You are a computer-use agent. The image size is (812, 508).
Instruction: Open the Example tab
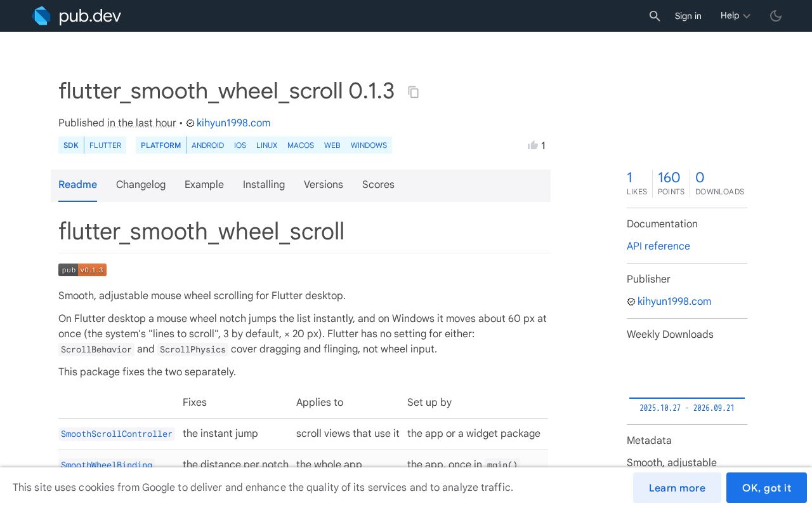204,185
